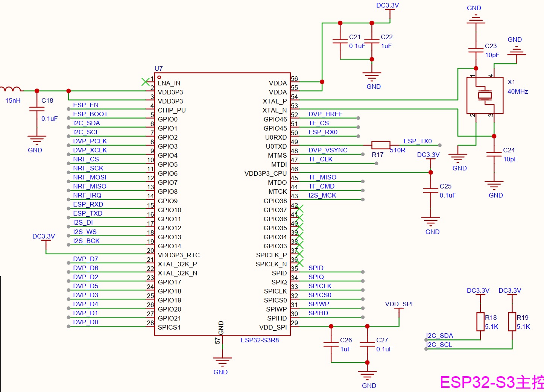544x392 pixels.
Task: Click the ESP_RX0 net label
Action: point(323,132)
